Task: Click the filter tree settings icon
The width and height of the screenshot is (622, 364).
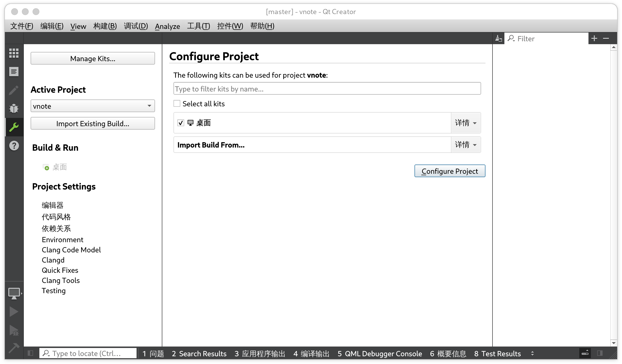Action: 499,38
